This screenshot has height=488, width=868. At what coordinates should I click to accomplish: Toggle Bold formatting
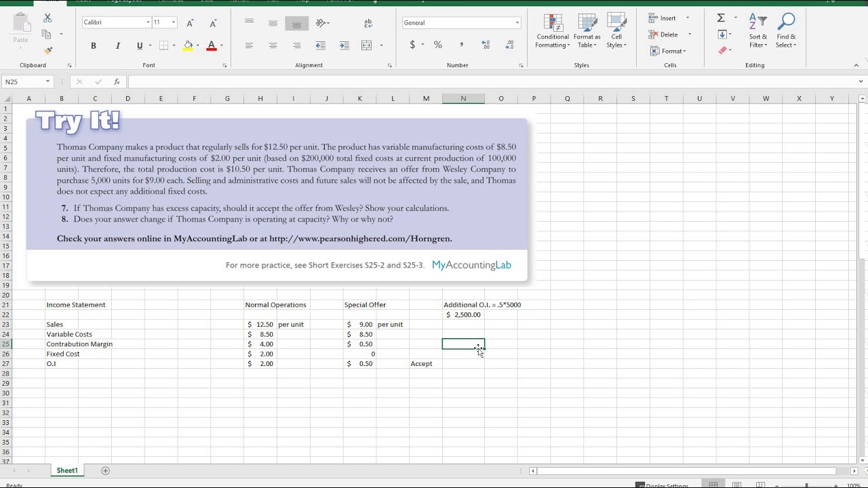tap(94, 45)
